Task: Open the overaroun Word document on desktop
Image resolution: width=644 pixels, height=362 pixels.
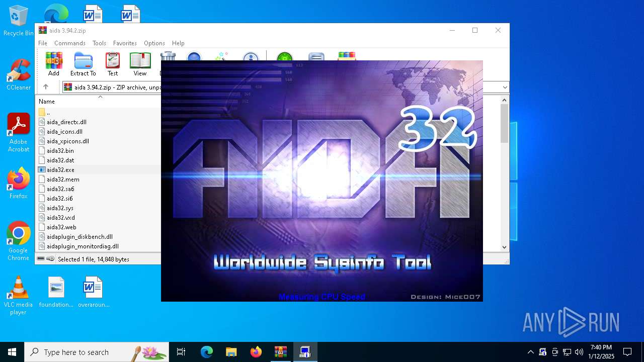Action: tap(94, 292)
